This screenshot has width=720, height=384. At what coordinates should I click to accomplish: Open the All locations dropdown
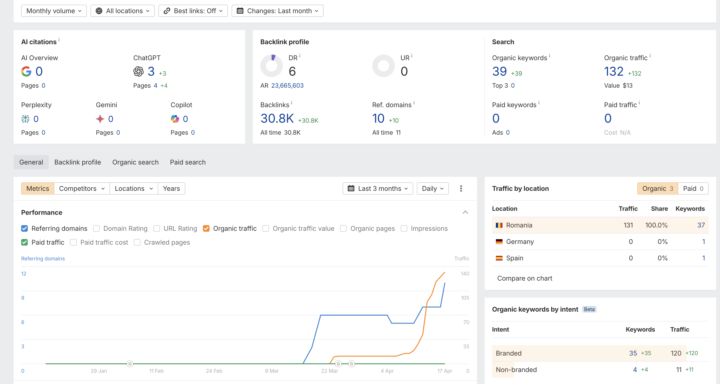point(123,11)
